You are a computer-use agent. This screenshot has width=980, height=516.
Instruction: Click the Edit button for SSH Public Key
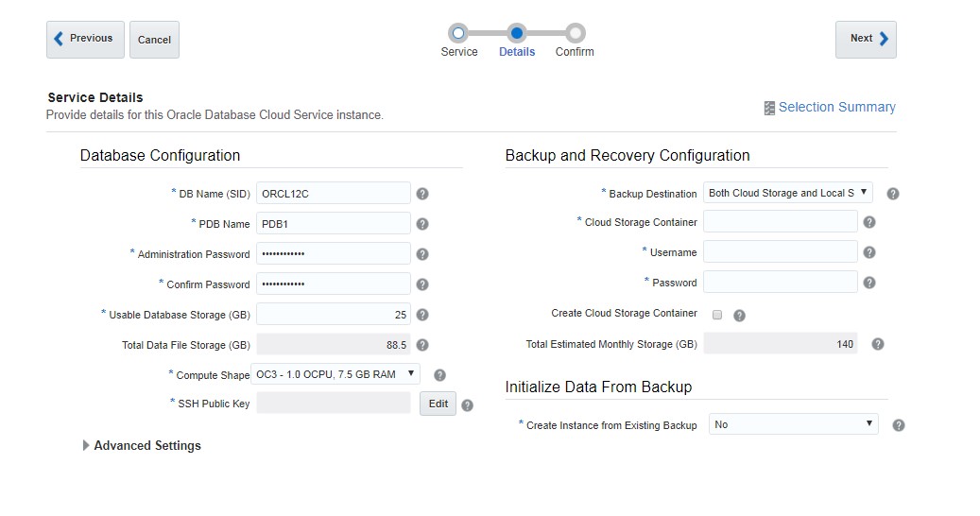(438, 404)
